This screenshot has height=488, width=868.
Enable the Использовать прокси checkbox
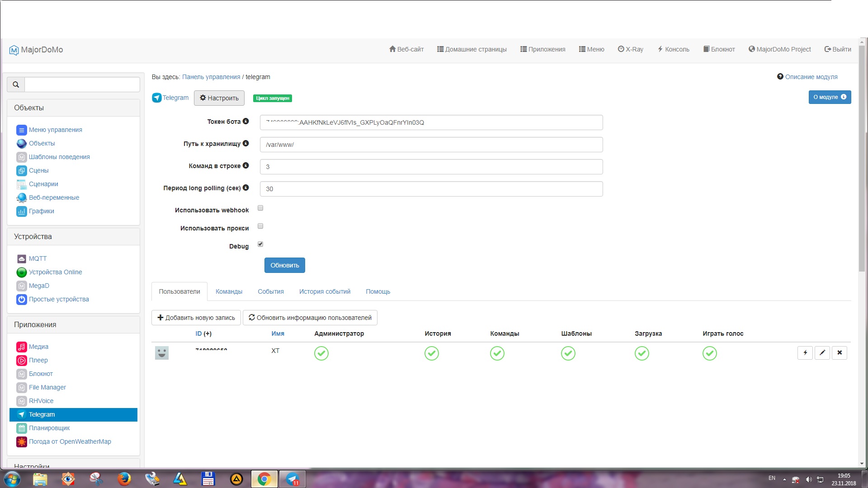(260, 226)
